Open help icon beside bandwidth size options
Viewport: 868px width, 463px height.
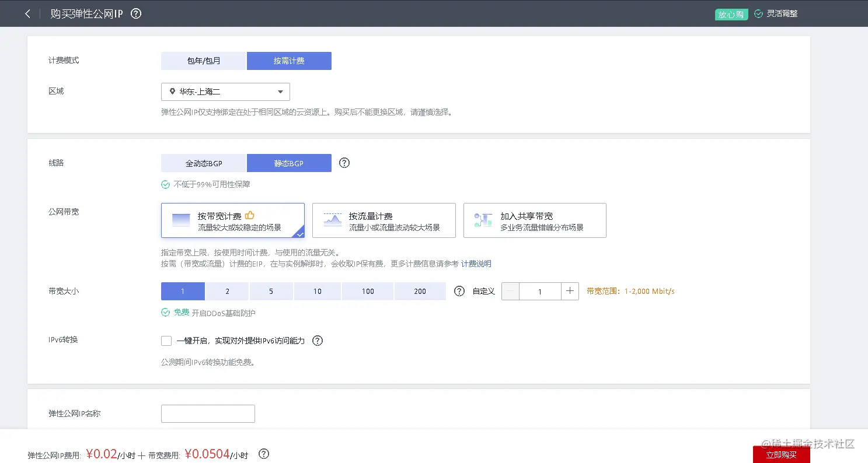(459, 291)
